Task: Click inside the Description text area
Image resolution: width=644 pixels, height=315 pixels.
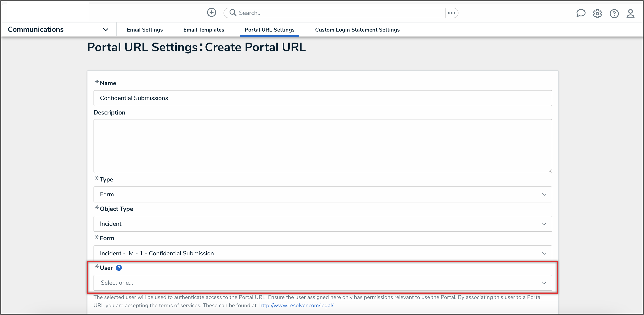Action: 322,146
